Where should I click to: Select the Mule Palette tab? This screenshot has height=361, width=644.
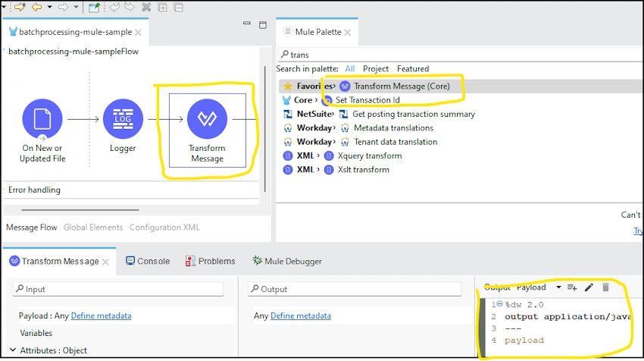coord(318,32)
